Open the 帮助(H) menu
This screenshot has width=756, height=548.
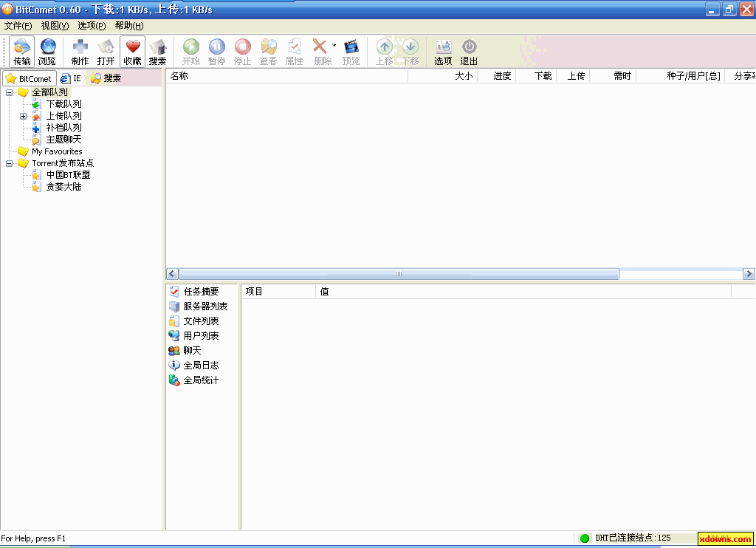(129, 26)
